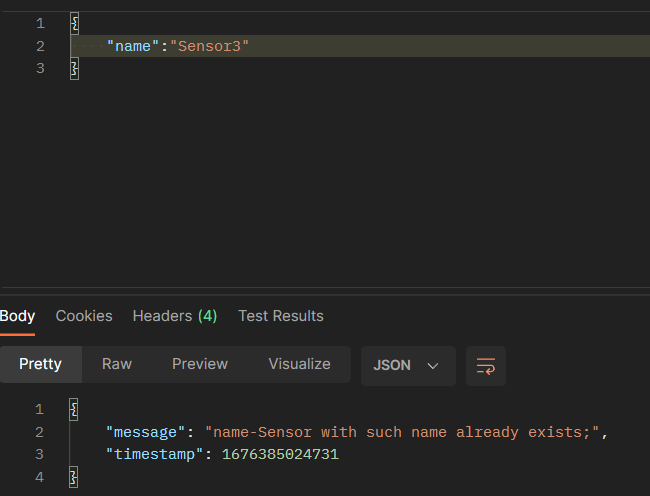Click the "Sensor3" value in request body
This screenshot has width=650, height=496.
click(209, 46)
